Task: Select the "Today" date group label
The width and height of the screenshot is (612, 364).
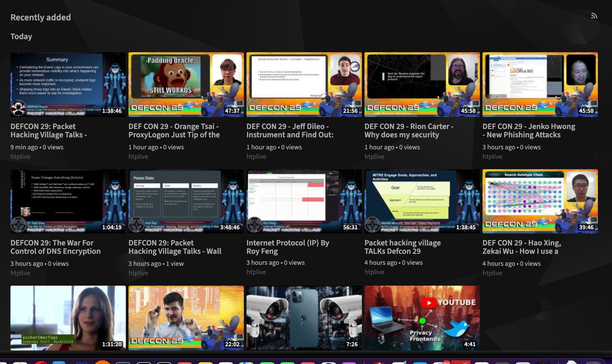Action: (x=21, y=37)
